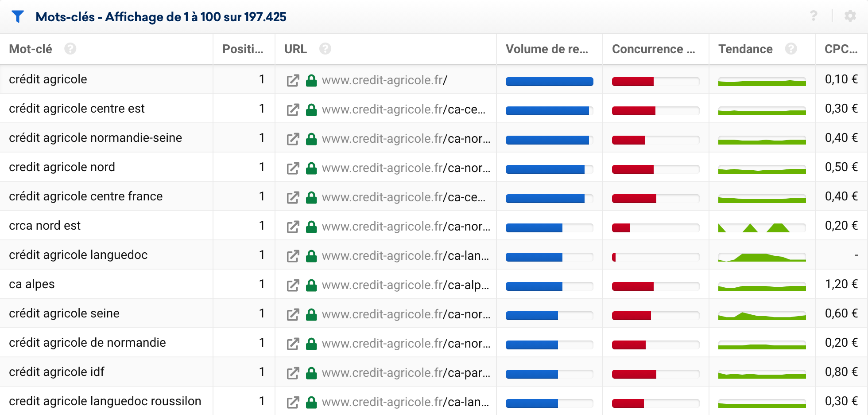The image size is (868, 415).
Task: Open external link for crédit agricole row
Action: click(293, 81)
